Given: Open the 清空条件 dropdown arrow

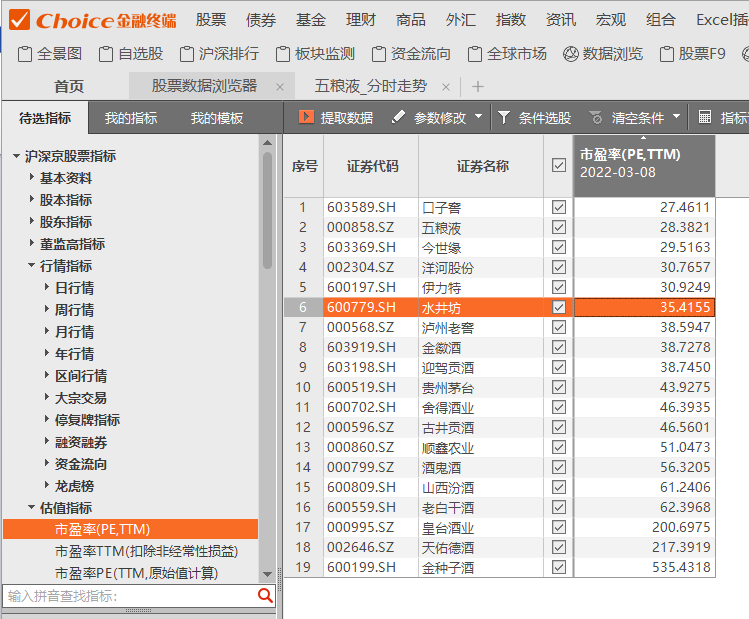Looking at the screenshot, I should point(677,118).
